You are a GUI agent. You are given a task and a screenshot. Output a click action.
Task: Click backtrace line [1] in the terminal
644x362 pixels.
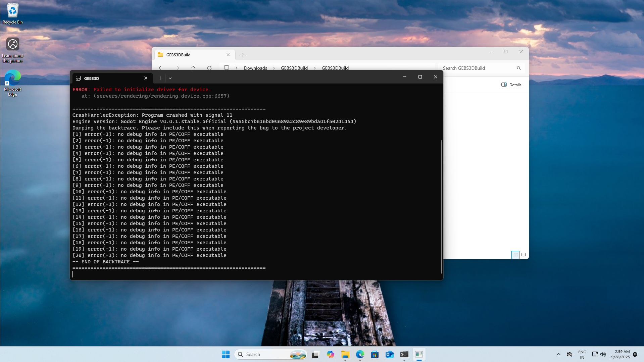point(148,134)
